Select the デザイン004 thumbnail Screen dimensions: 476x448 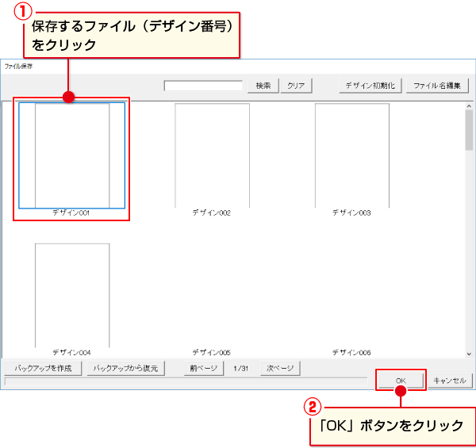72,296
